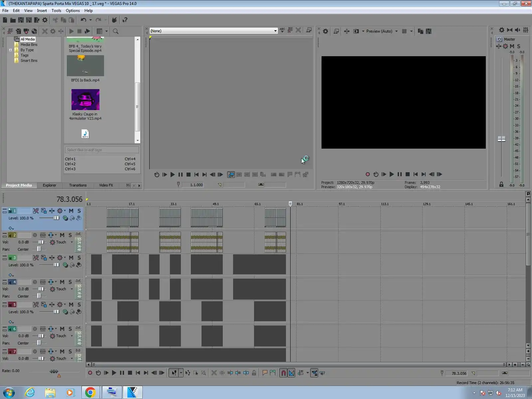
Task: Arm audio track 2 for record
Action: (x=35, y=235)
